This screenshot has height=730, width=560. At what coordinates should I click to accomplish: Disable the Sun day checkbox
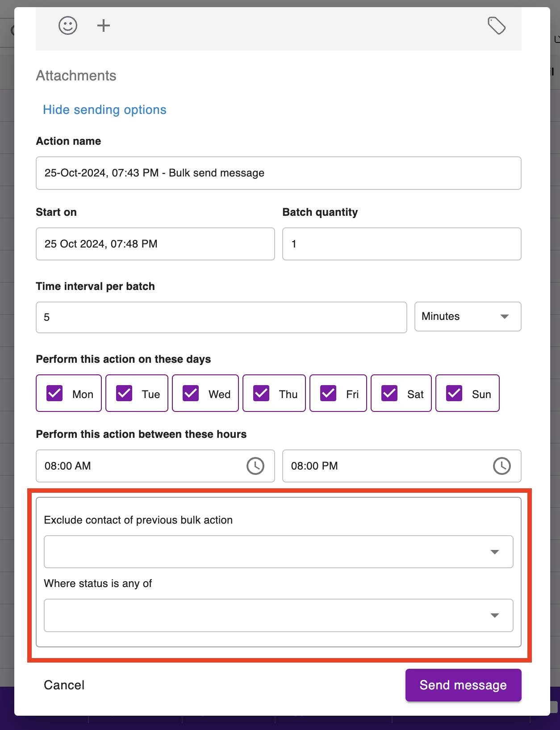pos(454,393)
